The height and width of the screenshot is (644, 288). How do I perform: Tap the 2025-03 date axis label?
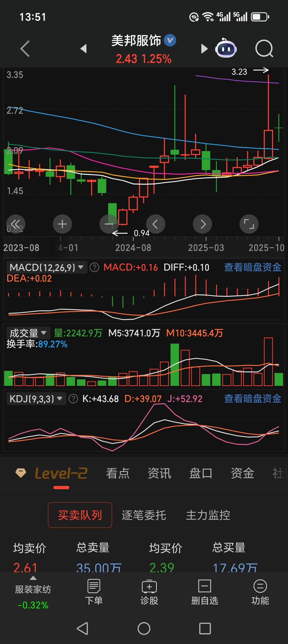206,248
